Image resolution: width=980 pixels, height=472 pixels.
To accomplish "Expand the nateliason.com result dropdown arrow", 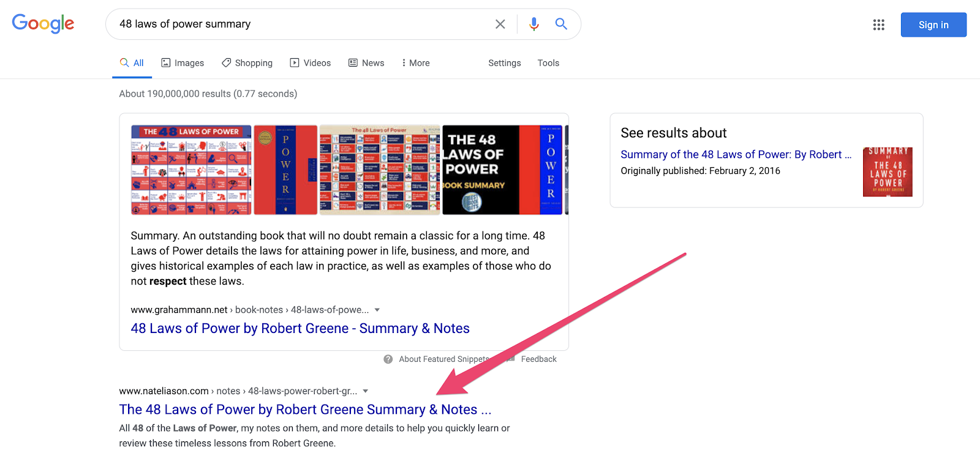I will coord(366,391).
